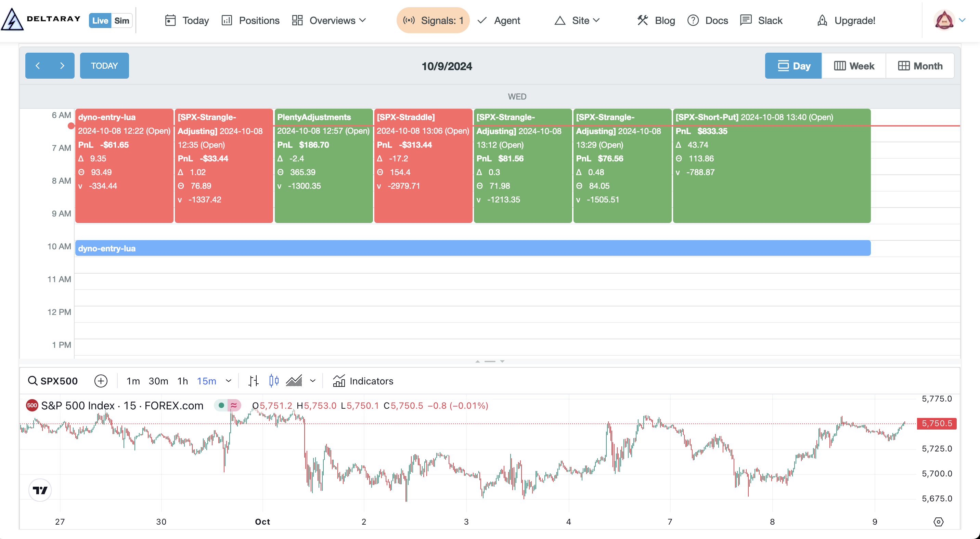The width and height of the screenshot is (980, 539).
Task: Open the TradingView logo button
Action: point(40,490)
